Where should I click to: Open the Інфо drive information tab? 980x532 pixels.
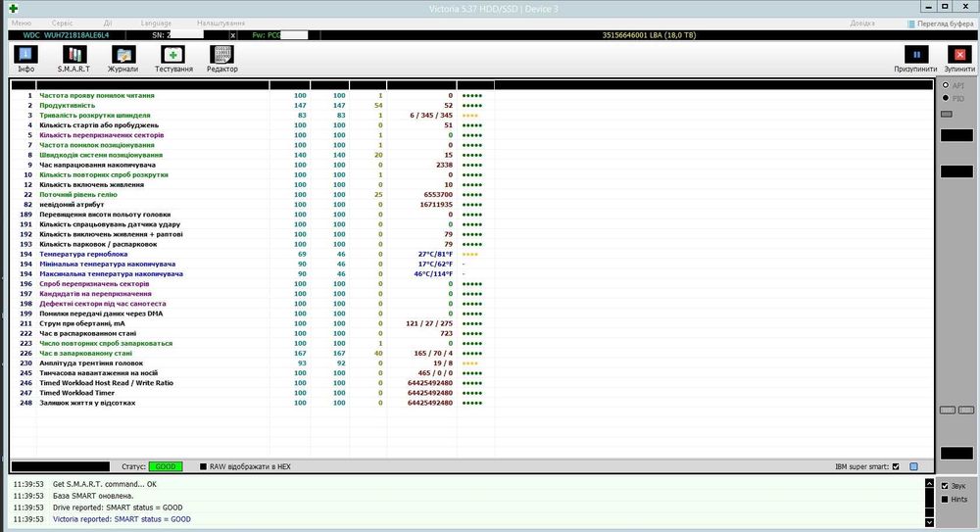pyautogui.click(x=25, y=60)
